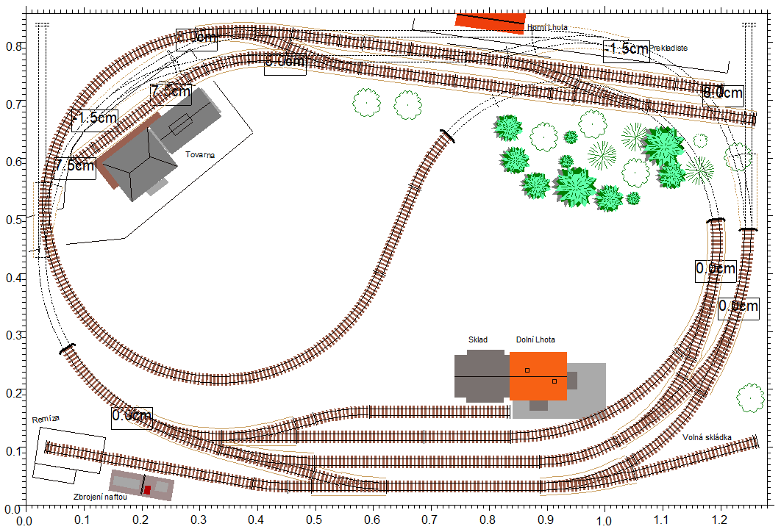Select the track end buffer at center loop
This screenshot has height=532, width=781.
click(x=446, y=135)
